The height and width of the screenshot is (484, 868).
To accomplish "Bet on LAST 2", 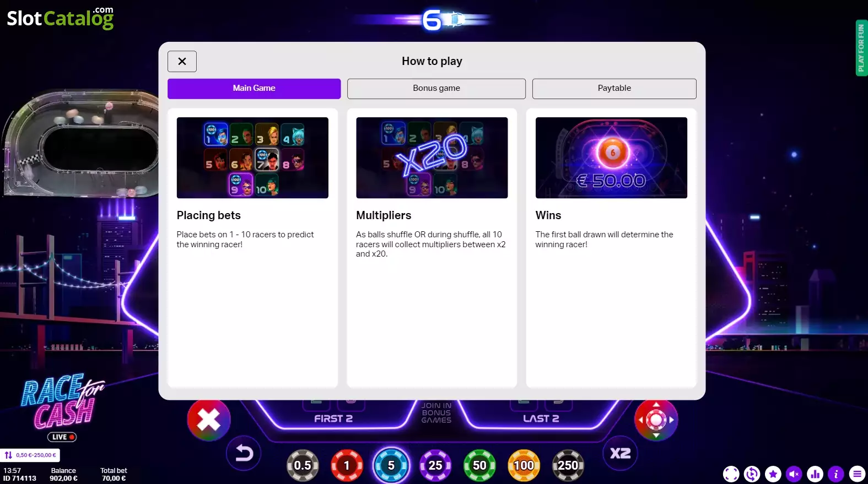I will pos(541,418).
